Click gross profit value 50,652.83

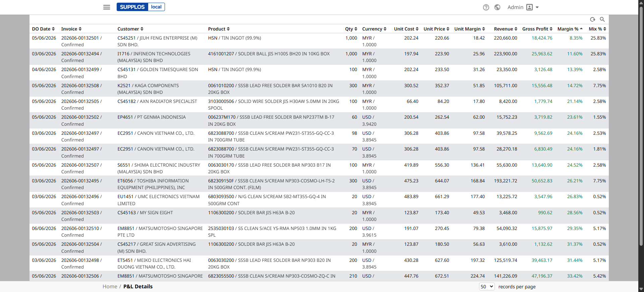pos(542,181)
